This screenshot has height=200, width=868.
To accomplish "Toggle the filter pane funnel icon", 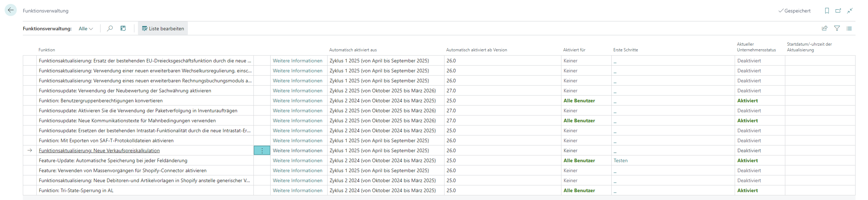I will (x=837, y=29).
